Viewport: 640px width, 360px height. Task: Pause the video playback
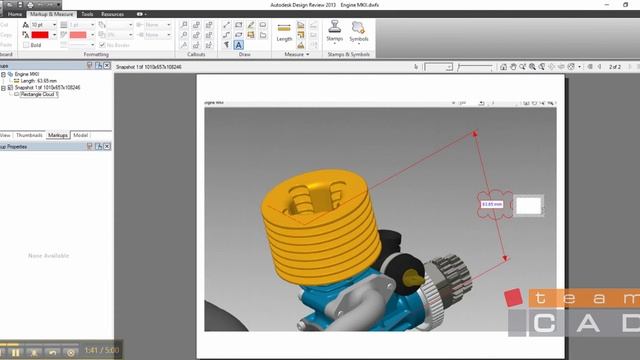click(16, 353)
